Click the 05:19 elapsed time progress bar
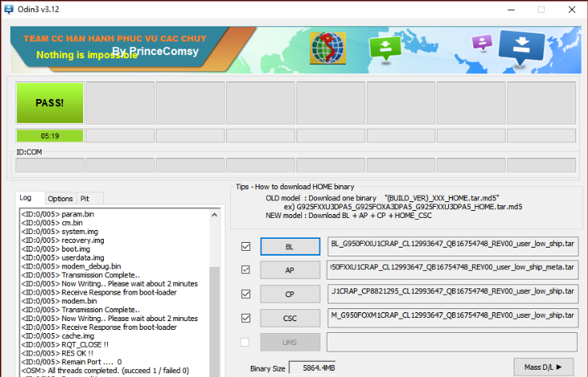The image size is (588, 377). (50, 136)
